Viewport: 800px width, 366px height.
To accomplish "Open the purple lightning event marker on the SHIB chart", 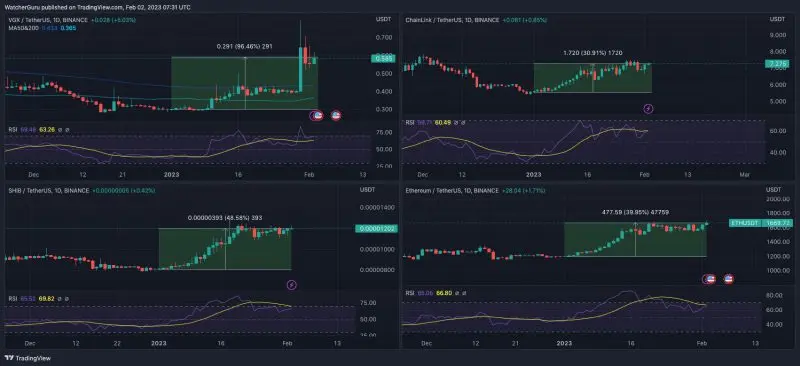I will tap(291, 285).
